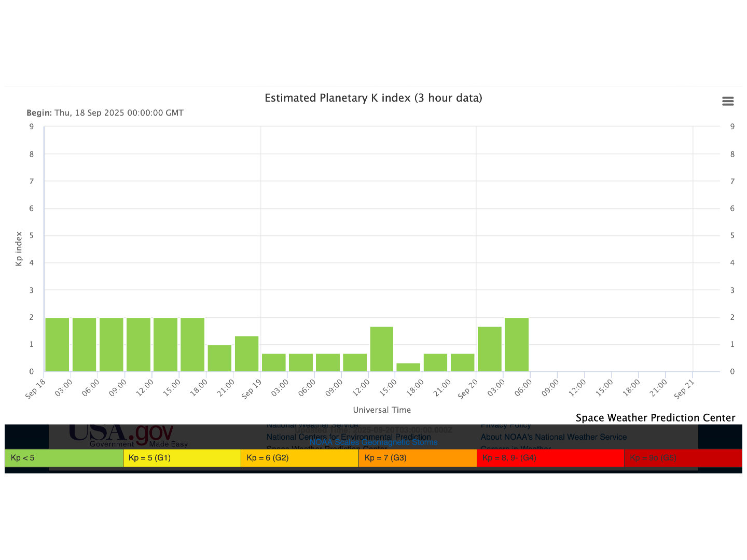Click the Sep 19 12:00 bar
The image size is (747, 560).
point(382,349)
